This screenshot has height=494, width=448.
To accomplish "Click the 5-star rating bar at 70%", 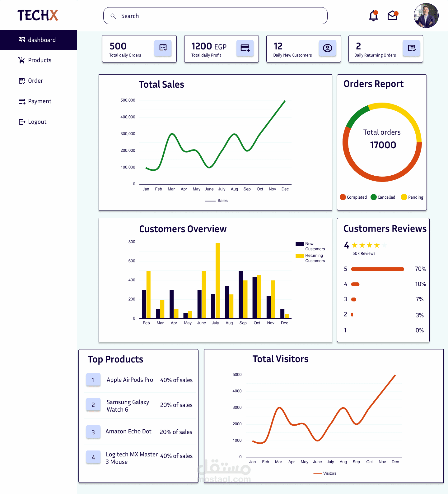I will (x=378, y=269).
